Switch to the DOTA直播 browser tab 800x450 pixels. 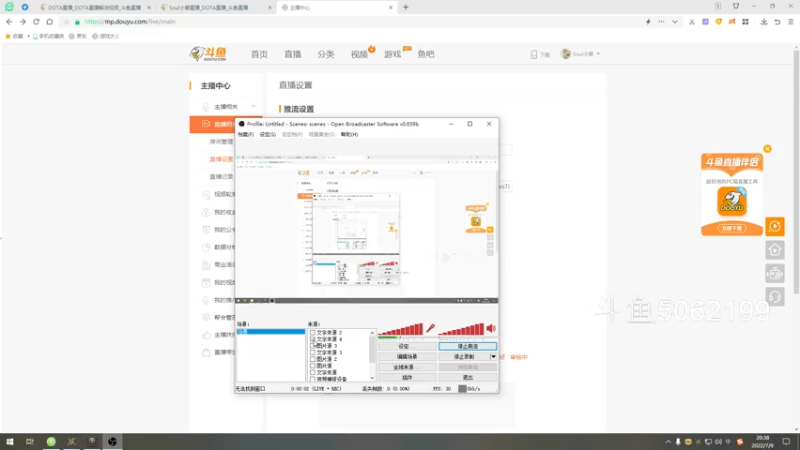94,7
